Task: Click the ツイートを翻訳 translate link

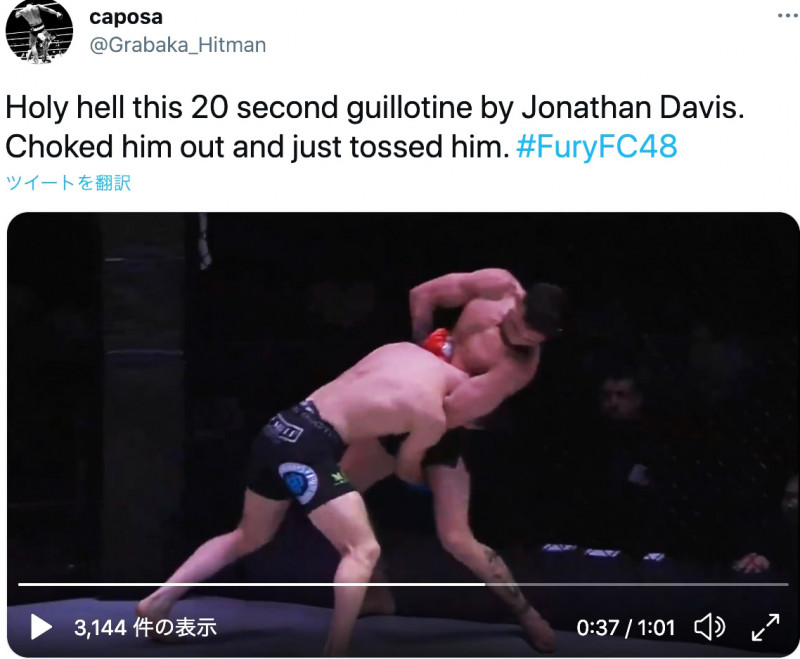Action: [68, 183]
